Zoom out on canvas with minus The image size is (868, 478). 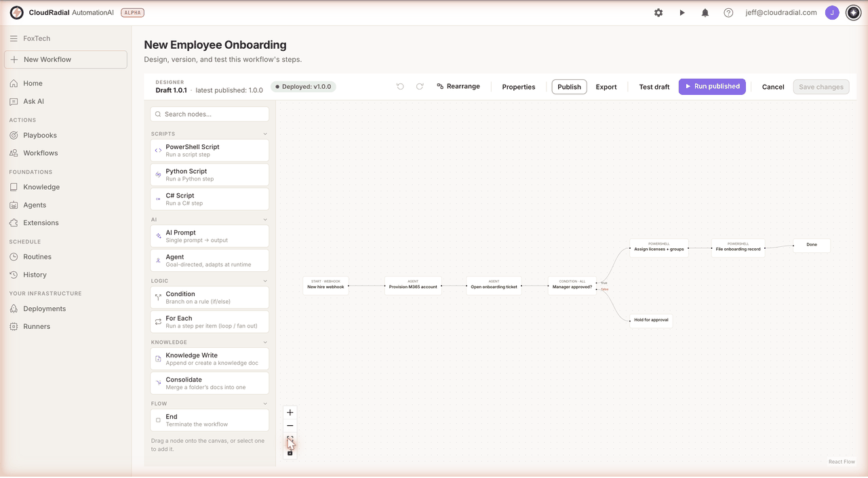tap(290, 426)
